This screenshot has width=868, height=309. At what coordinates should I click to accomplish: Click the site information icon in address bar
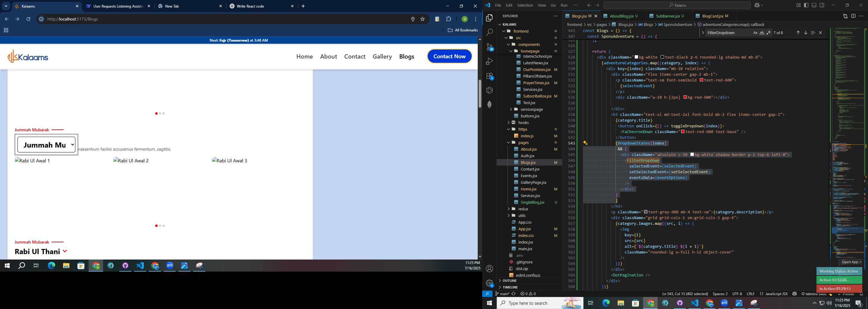pyautogui.click(x=41, y=19)
